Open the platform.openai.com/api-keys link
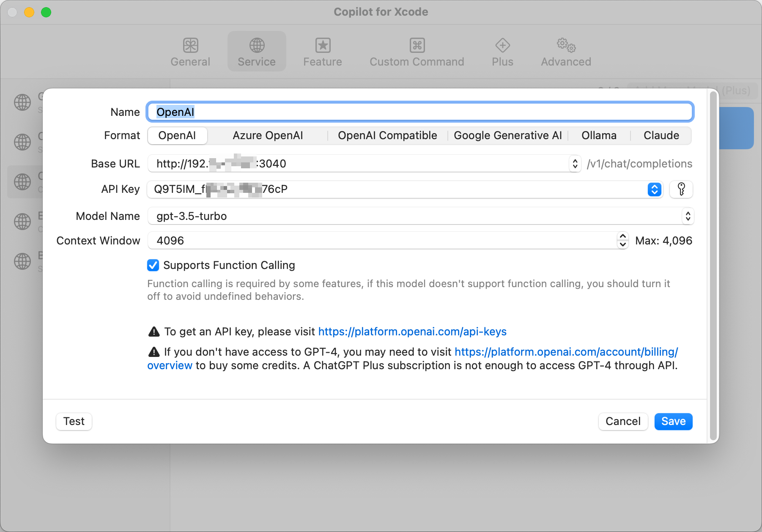The width and height of the screenshot is (762, 532). click(x=412, y=332)
